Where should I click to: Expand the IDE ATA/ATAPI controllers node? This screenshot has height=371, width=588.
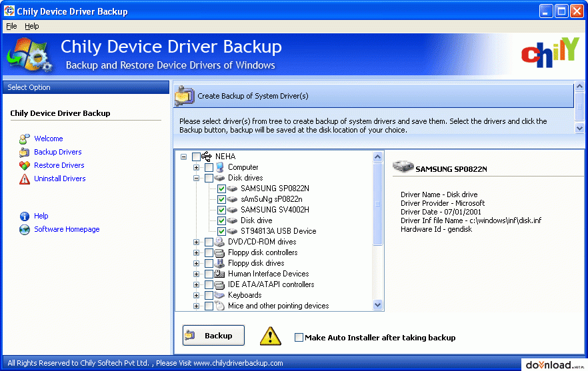[x=196, y=285]
